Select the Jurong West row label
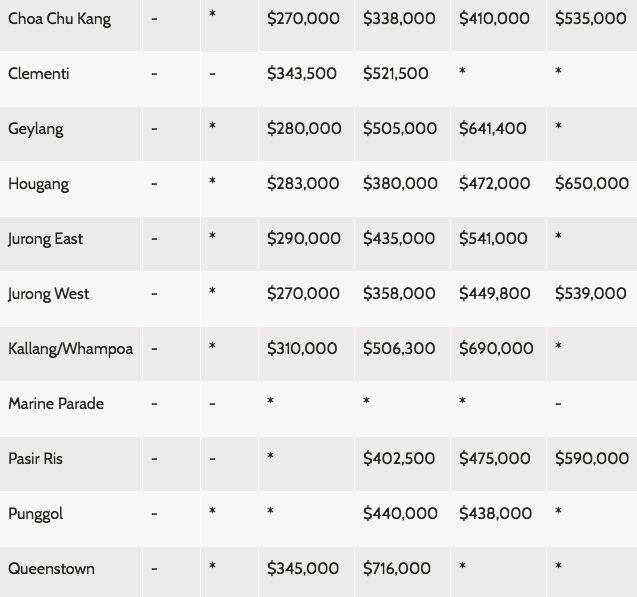This screenshot has height=597, width=637. (x=48, y=294)
